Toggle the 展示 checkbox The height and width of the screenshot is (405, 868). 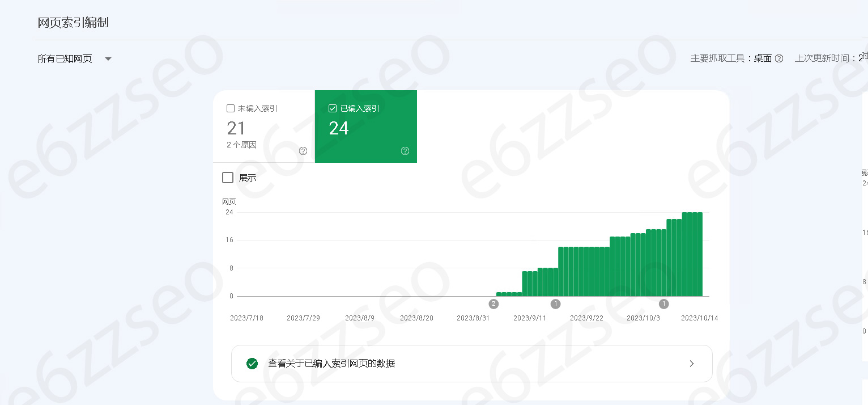pos(228,178)
